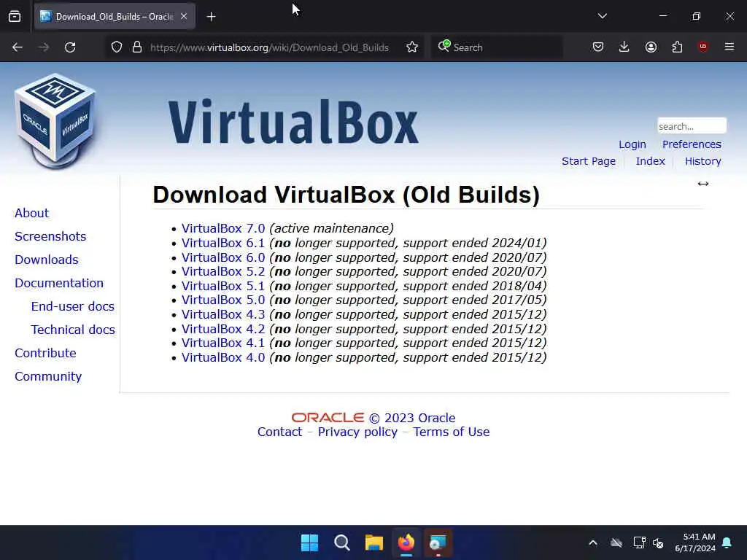Open the Windows Start menu
The height and width of the screenshot is (560, 747).
(309, 542)
